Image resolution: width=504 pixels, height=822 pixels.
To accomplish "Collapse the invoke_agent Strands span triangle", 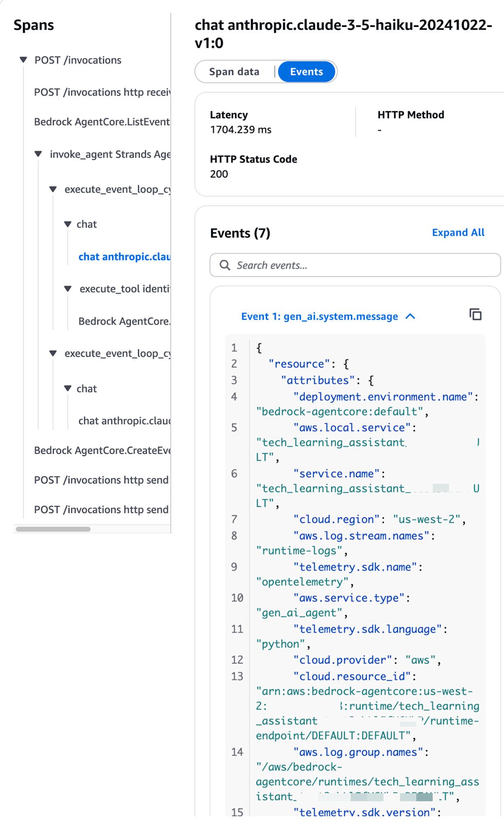I will point(38,154).
